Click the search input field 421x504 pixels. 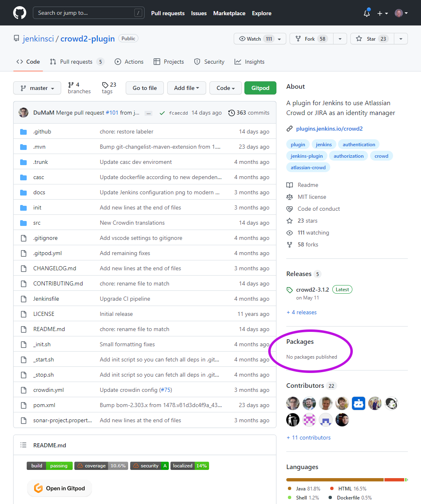coord(88,13)
